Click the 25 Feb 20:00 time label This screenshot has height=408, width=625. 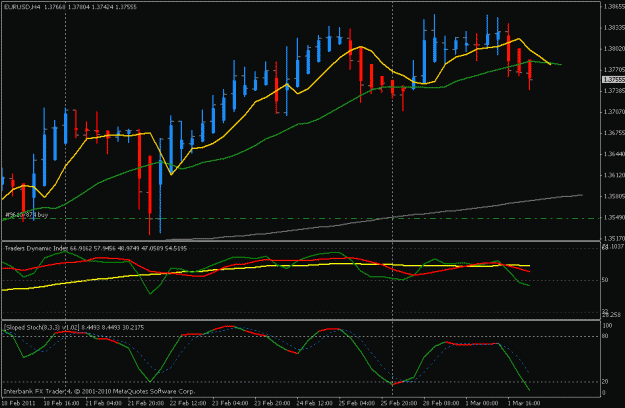(399, 403)
